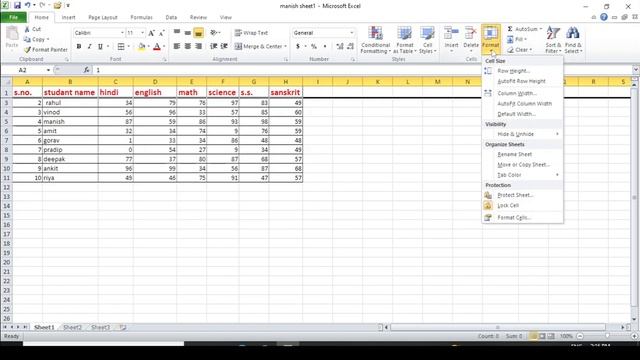Click the Orientation icon

point(214,33)
